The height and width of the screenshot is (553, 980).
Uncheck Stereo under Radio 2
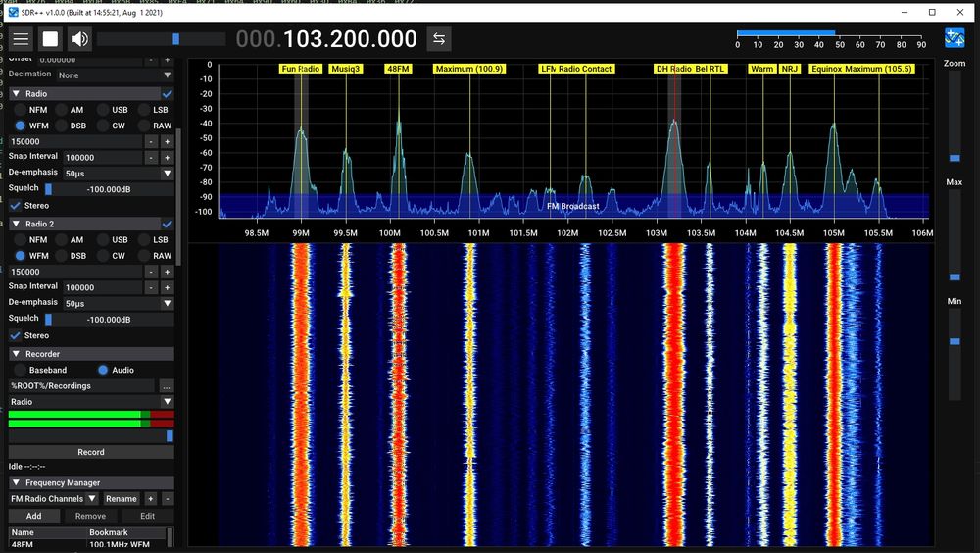pos(16,336)
